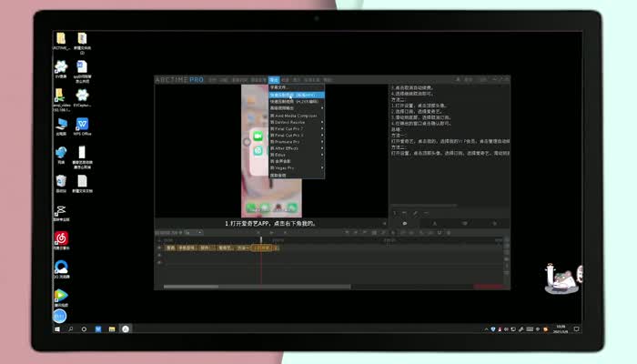Viewport: 637px width, 364px height.
Task: Switch to the Arctime taskbar button
Action: (x=126, y=329)
